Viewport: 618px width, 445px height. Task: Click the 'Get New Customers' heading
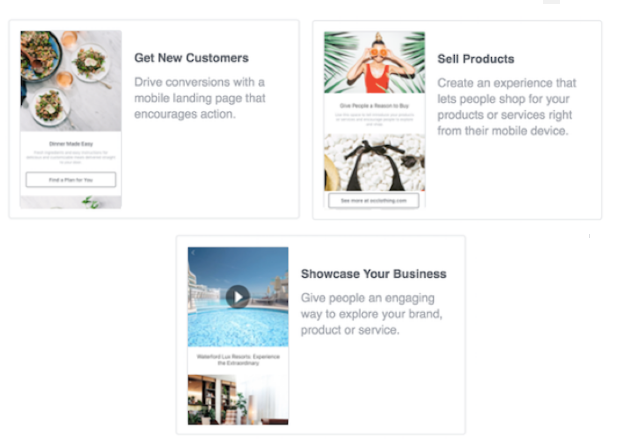click(192, 58)
